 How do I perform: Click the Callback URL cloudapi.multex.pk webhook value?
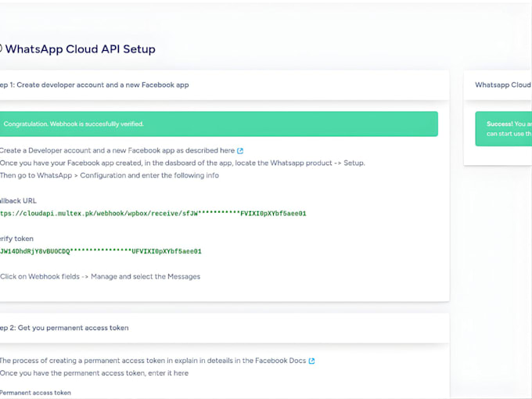153,214
